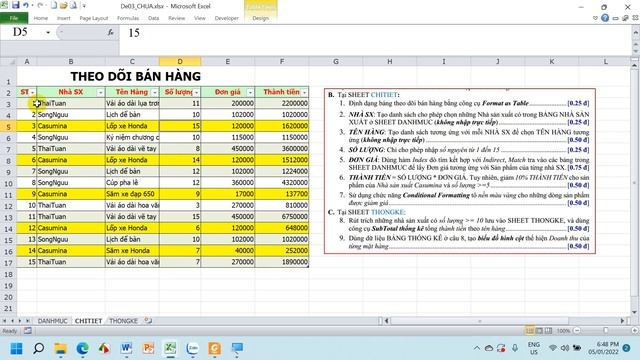
Task: Open the Excel Help question mark icon
Action: [605, 18]
